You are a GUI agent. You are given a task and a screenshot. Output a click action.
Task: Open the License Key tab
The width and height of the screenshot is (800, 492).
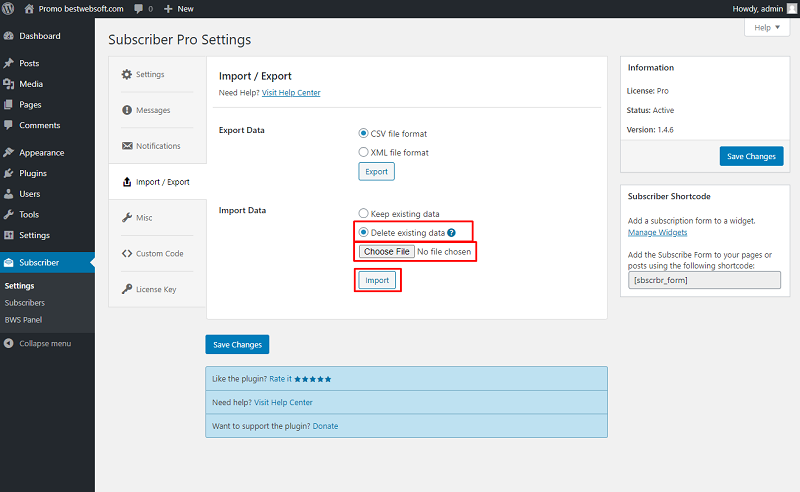point(157,289)
